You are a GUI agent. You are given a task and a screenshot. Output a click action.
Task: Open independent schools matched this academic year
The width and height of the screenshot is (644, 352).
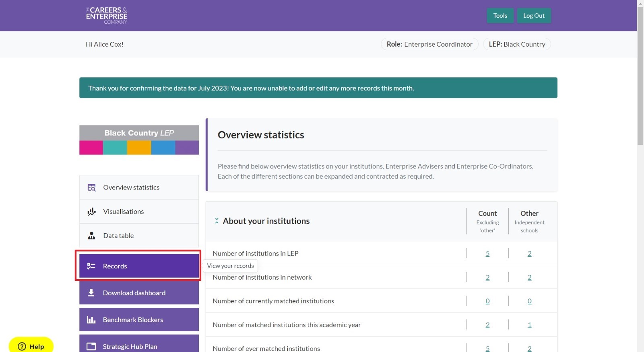pyautogui.click(x=529, y=325)
